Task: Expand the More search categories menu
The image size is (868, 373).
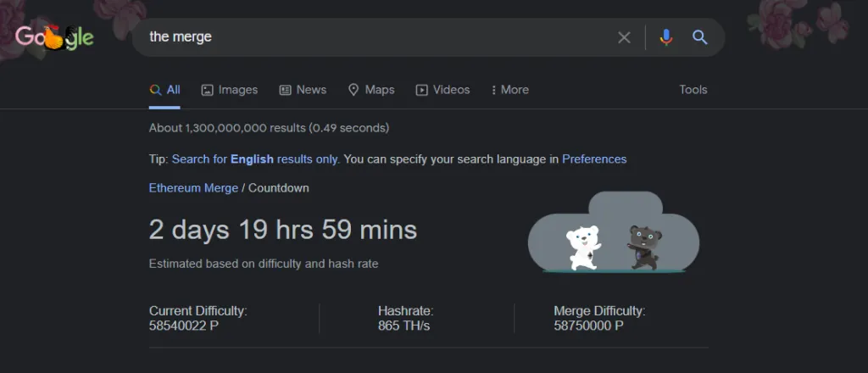Action: (509, 90)
